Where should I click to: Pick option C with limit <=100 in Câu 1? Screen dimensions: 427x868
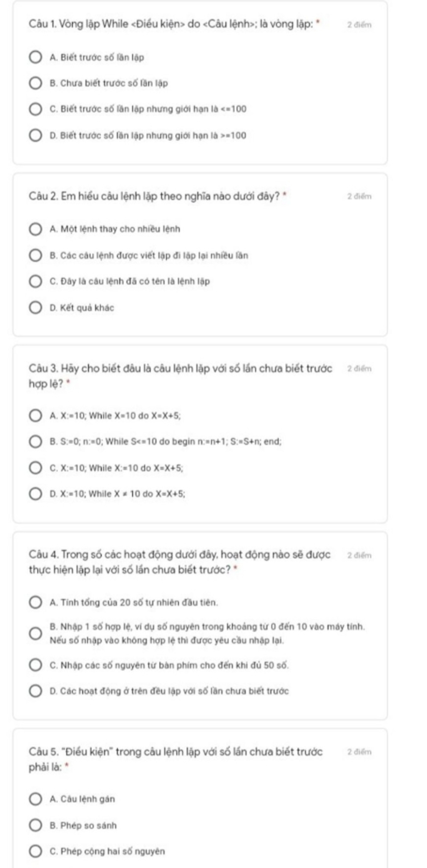[x=35, y=109]
